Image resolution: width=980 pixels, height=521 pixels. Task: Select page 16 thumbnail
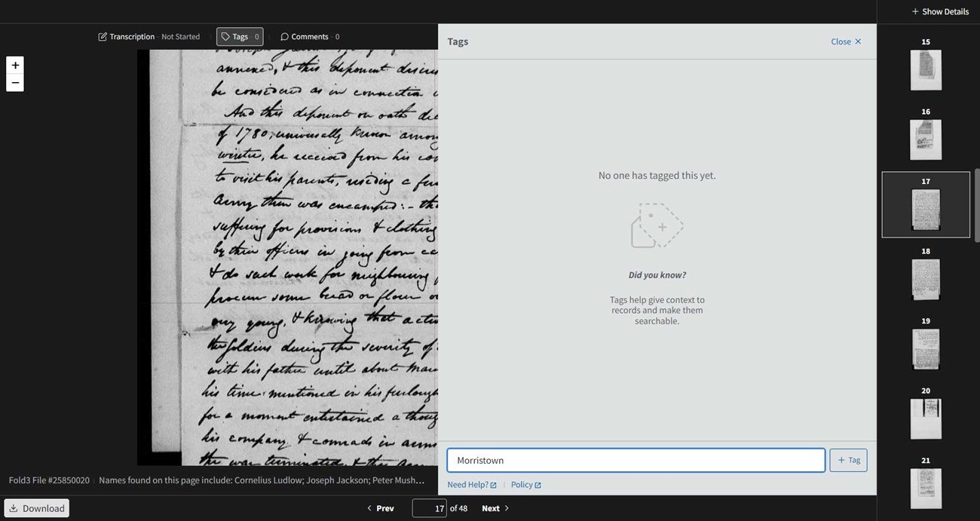[x=926, y=139]
